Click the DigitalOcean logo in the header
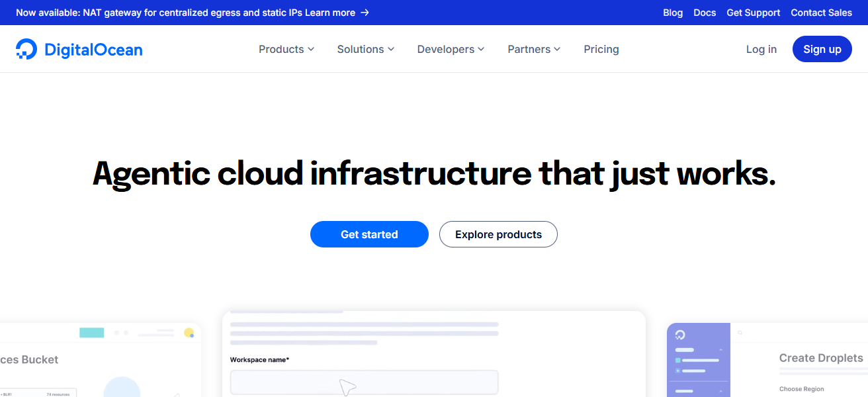This screenshot has height=397, width=868. point(79,48)
